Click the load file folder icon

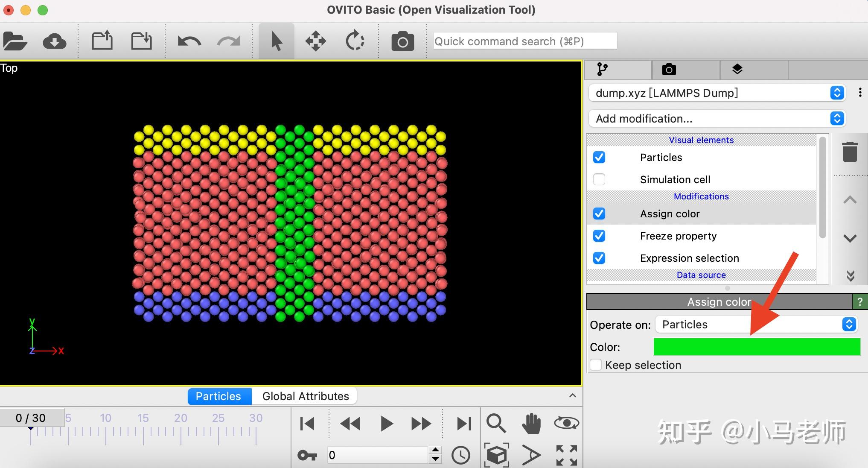coord(15,41)
